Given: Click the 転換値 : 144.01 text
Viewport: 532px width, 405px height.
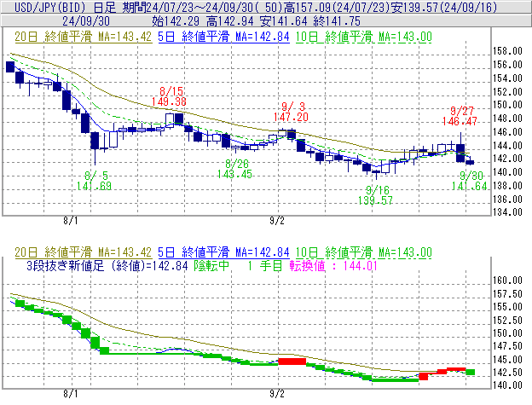Looking at the screenshot, I should 333,265.
